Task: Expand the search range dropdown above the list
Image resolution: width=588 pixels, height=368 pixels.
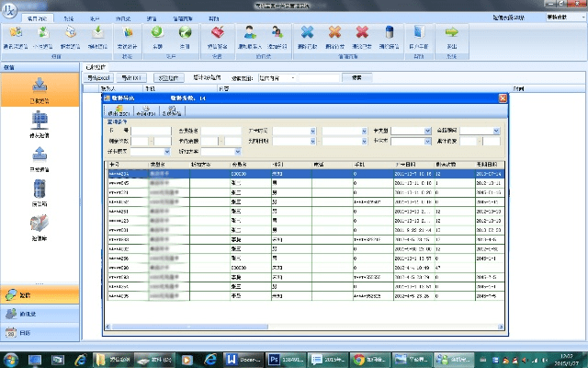Action: [x=285, y=78]
